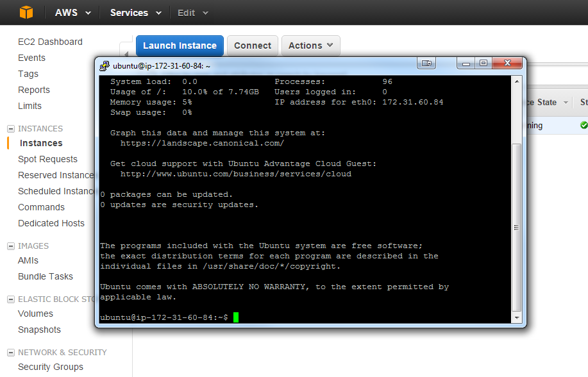Click the Instance State column filter arrow
The image size is (588, 377).
coord(566,103)
